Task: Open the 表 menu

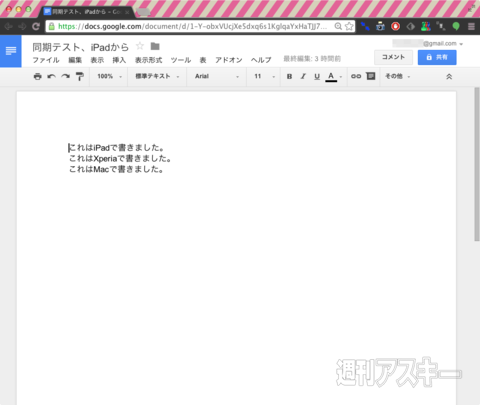Action: [x=203, y=60]
